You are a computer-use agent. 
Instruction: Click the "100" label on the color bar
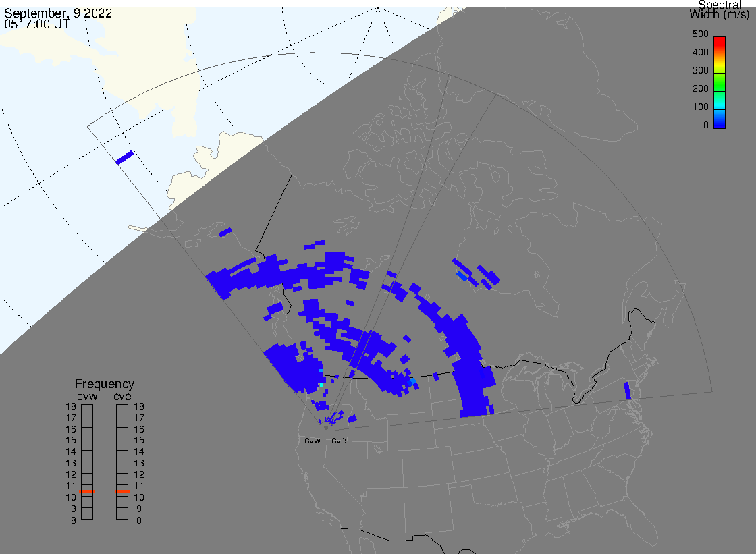pos(700,107)
